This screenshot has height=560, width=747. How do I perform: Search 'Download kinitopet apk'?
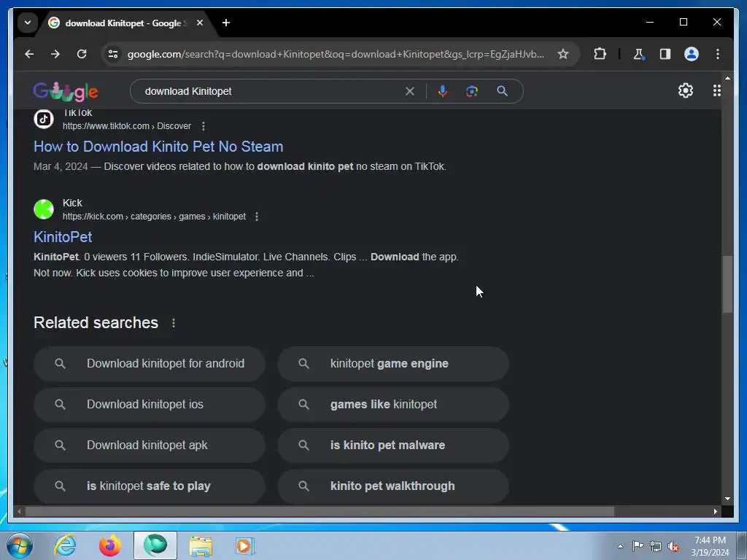coord(150,446)
